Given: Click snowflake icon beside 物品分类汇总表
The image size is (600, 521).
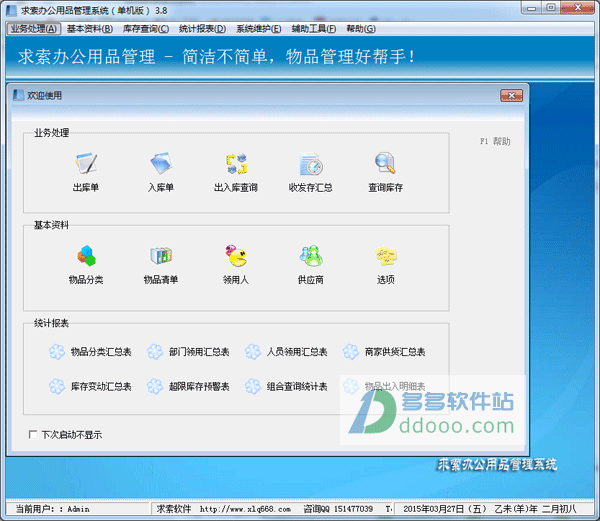Looking at the screenshot, I should 57,352.
